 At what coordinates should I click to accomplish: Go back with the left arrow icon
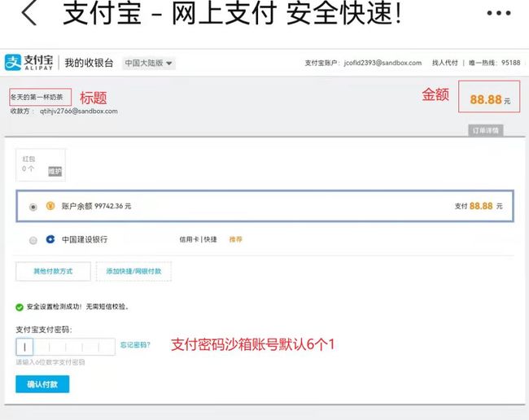[x=29, y=13]
